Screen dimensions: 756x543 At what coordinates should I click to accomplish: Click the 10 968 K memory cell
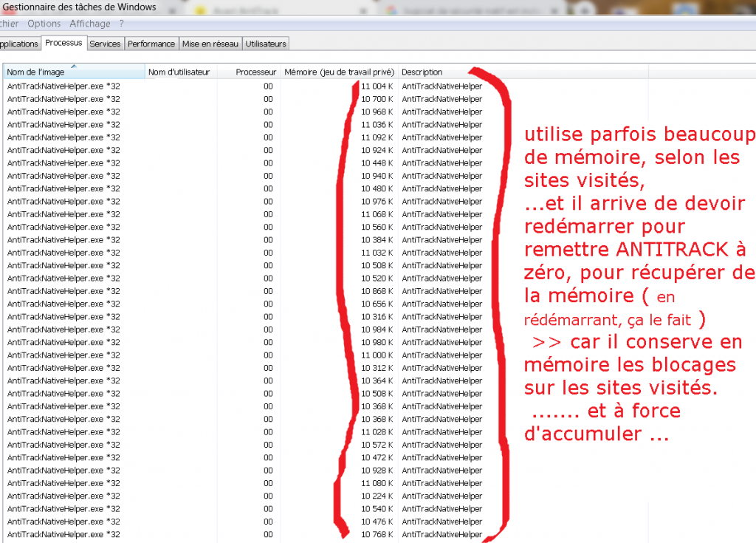(x=377, y=112)
